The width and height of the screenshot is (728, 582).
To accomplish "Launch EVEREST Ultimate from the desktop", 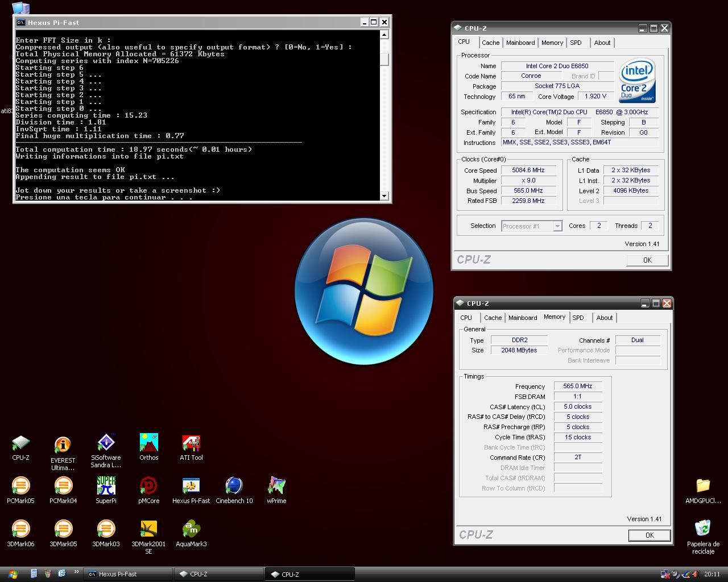I will point(63,453).
